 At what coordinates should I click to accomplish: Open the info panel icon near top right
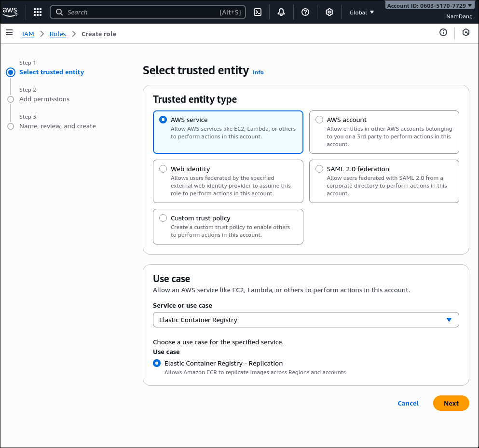click(443, 32)
